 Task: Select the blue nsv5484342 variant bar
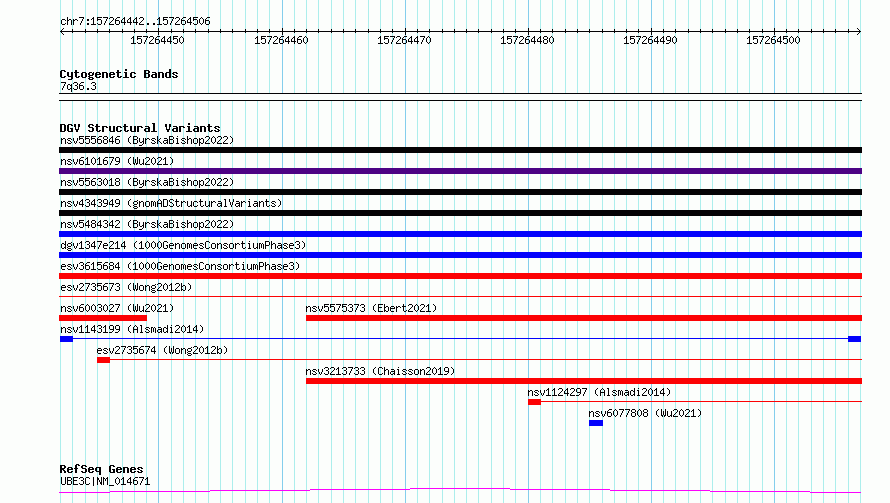coord(460,234)
